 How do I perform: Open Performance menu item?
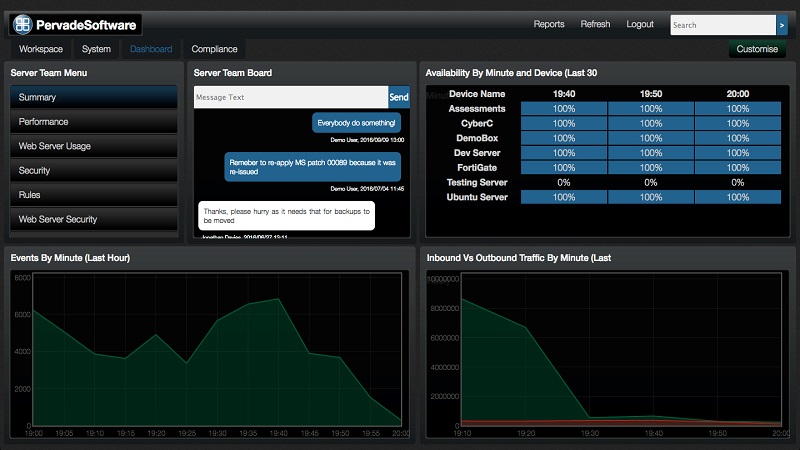click(94, 121)
